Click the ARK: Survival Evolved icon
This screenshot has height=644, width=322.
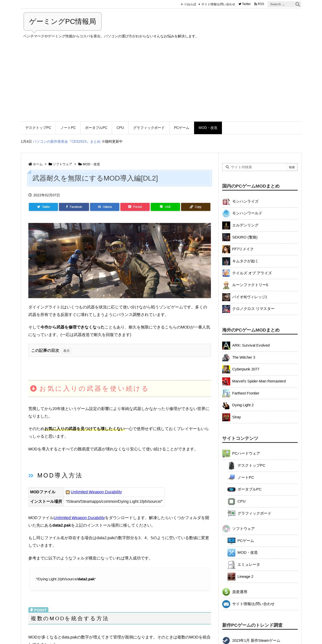tap(226, 346)
